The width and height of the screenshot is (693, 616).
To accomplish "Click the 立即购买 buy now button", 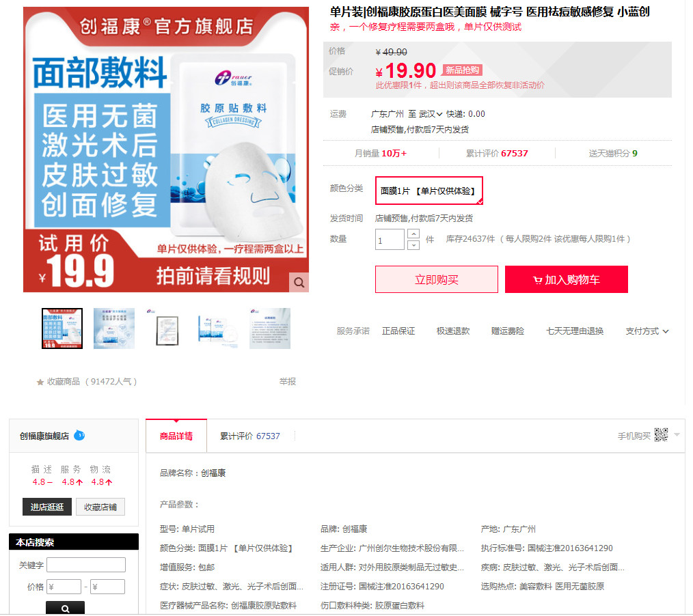I will pos(436,279).
